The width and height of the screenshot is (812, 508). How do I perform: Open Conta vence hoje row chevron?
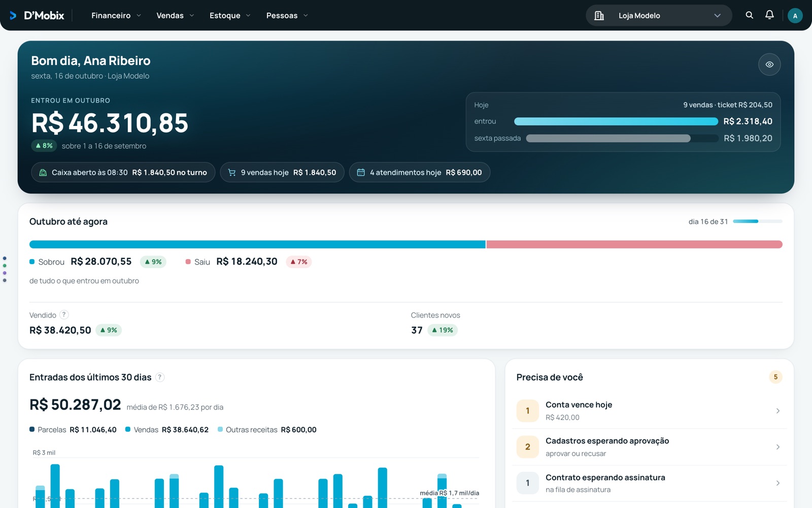(x=777, y=411)
